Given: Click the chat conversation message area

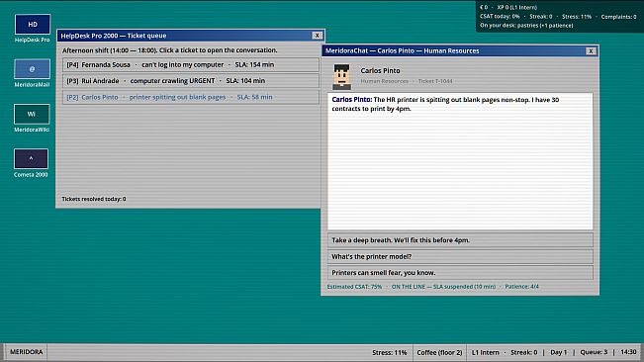Looking at the screenshot, I should 460,161.
